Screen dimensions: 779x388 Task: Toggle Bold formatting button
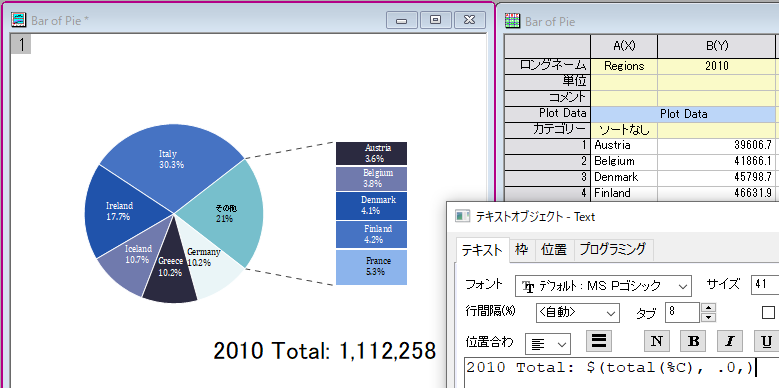click(693, 340)
